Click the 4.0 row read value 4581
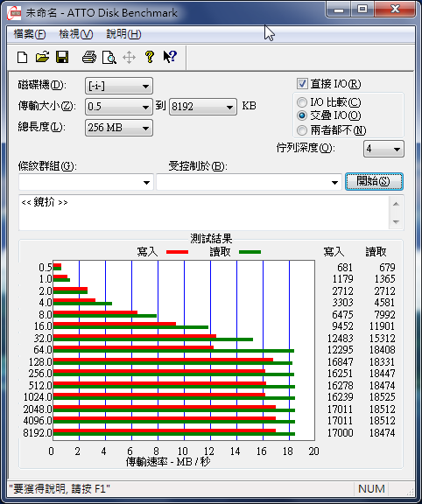 tap(384, 303)
